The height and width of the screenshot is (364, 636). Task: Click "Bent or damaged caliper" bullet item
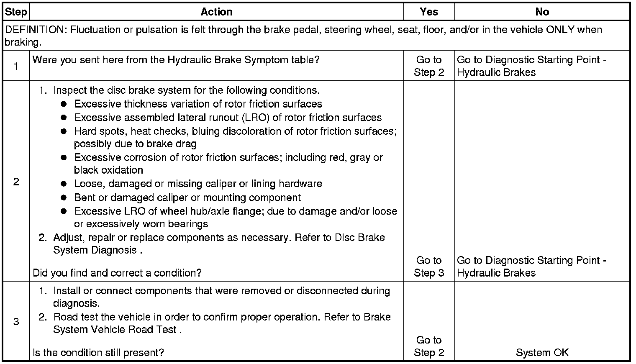click(x=187, y=197)
